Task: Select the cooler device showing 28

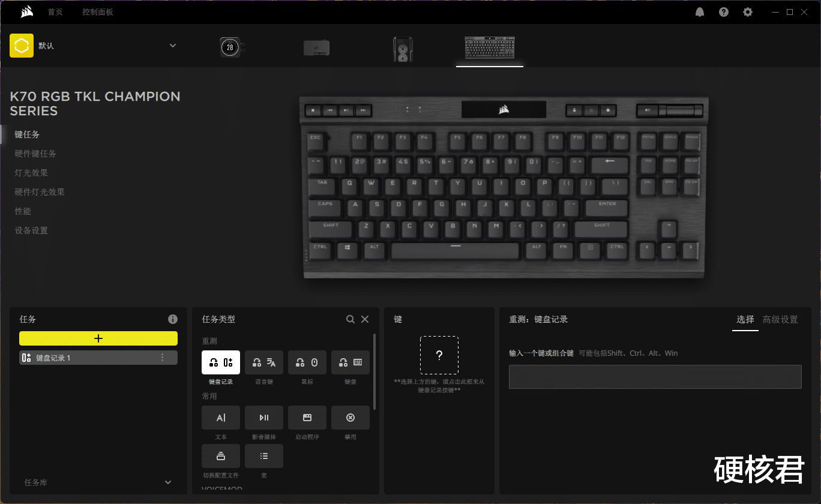Action: tap(231, 47)
